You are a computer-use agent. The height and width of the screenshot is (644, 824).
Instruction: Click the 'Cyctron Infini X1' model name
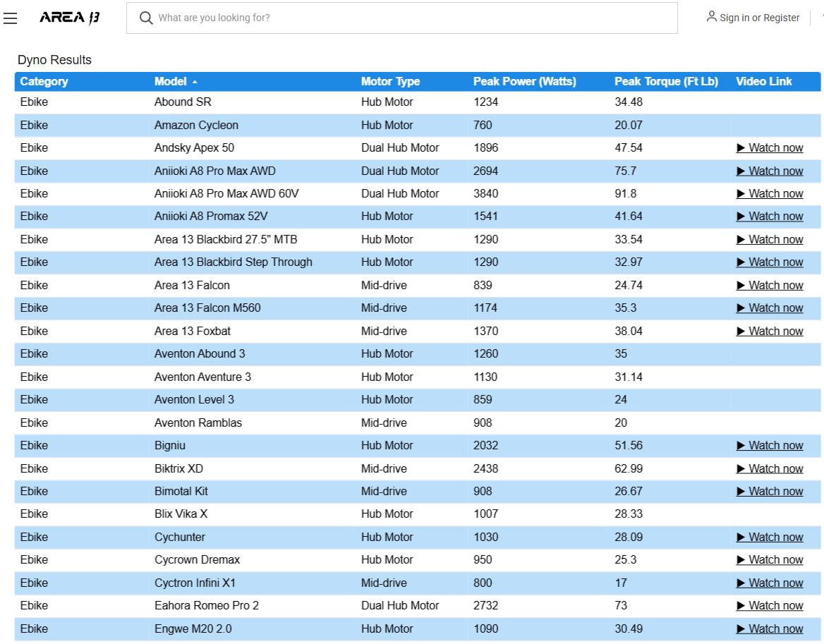tap(195, 583)
